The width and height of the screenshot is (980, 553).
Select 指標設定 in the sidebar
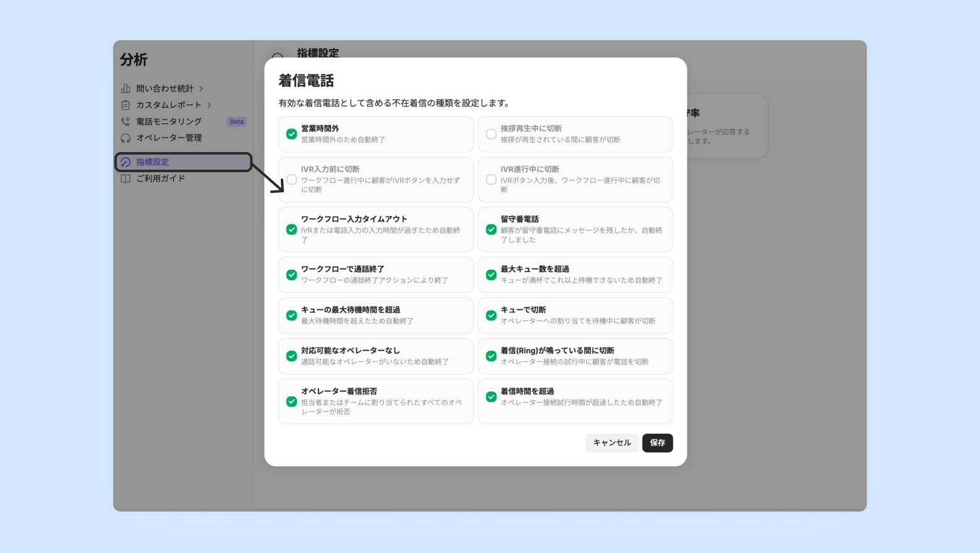pos(183,162)
